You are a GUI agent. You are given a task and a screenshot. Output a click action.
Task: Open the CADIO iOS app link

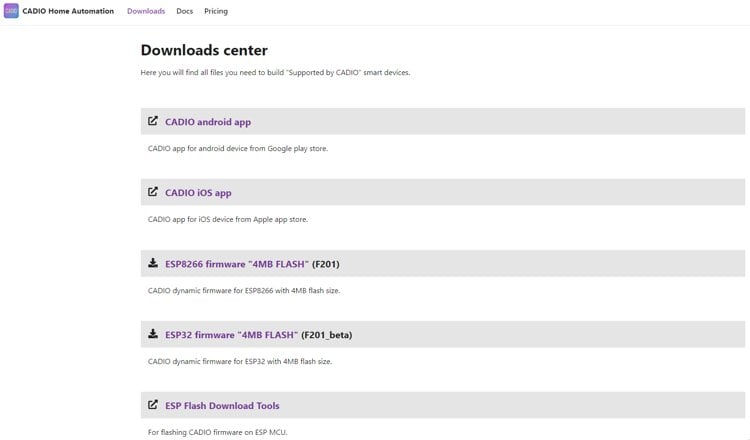pyautogui.click(x=198, y=193)
